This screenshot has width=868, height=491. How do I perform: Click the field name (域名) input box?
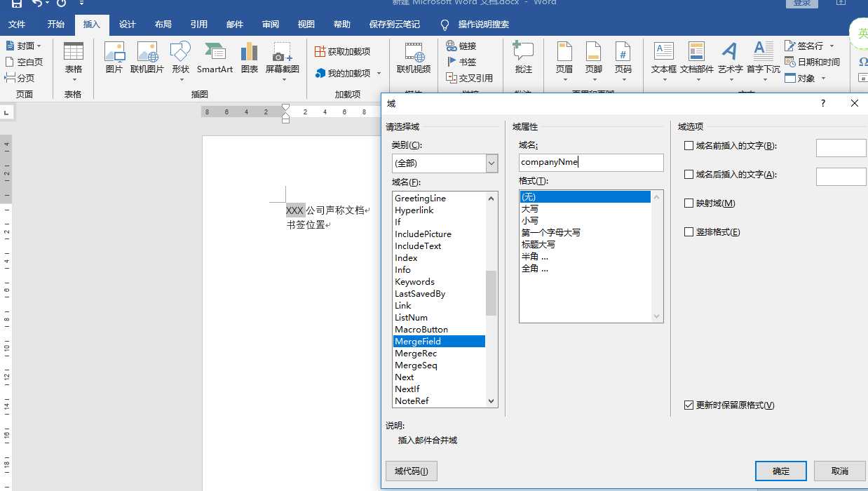coord(591,163)
